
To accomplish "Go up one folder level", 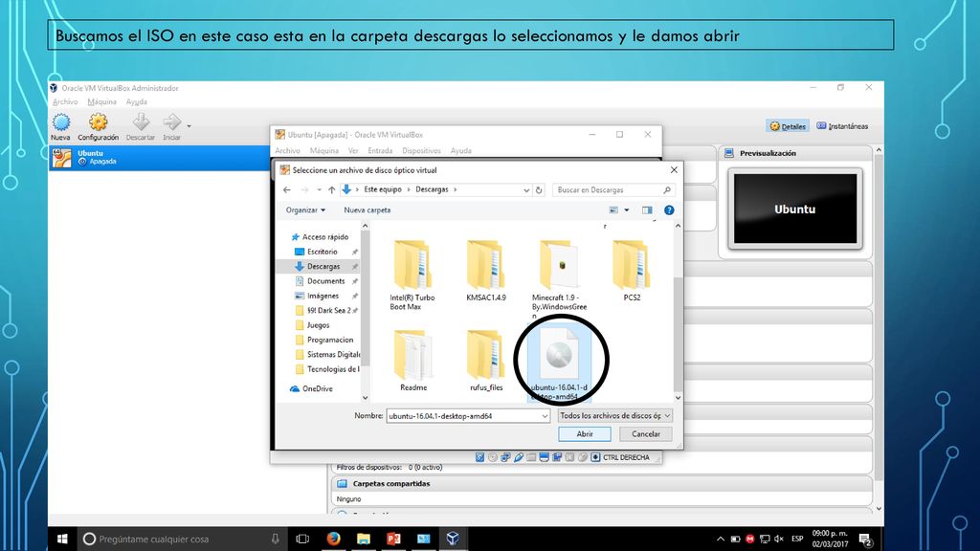I will [331, 190].
